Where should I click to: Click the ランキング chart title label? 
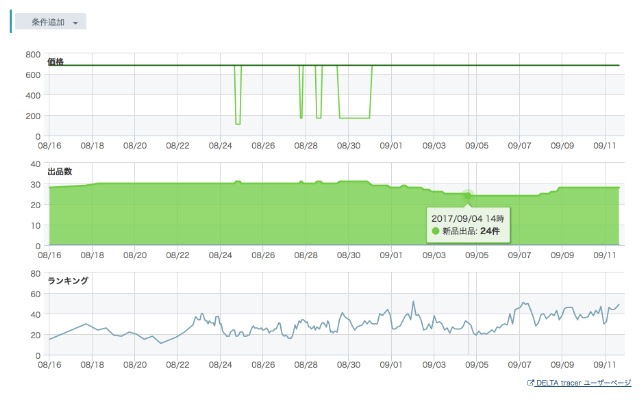[68, 281]
